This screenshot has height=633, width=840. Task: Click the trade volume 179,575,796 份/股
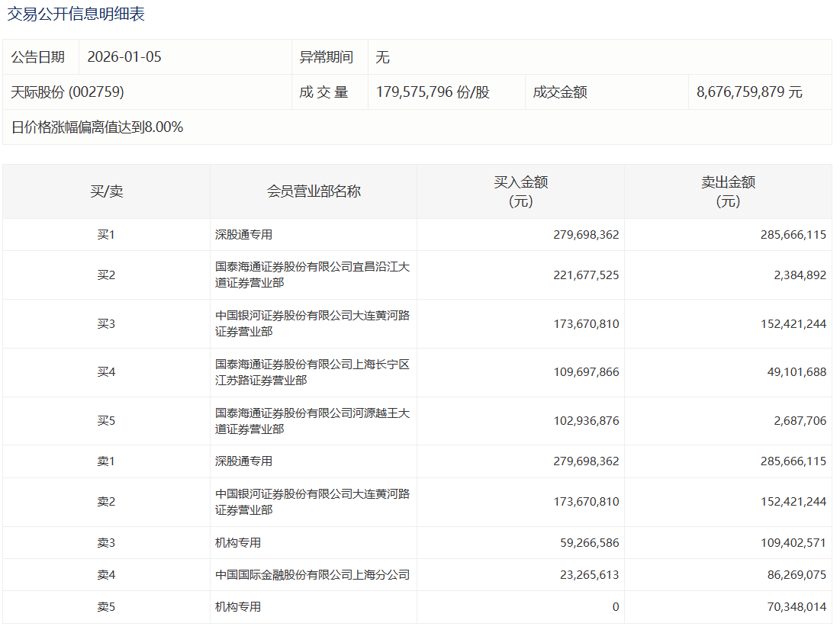(433, 92)
